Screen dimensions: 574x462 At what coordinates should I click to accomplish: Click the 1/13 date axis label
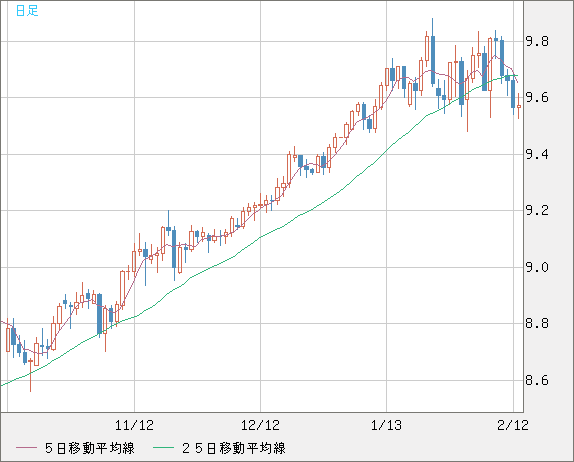pos(386,425)
